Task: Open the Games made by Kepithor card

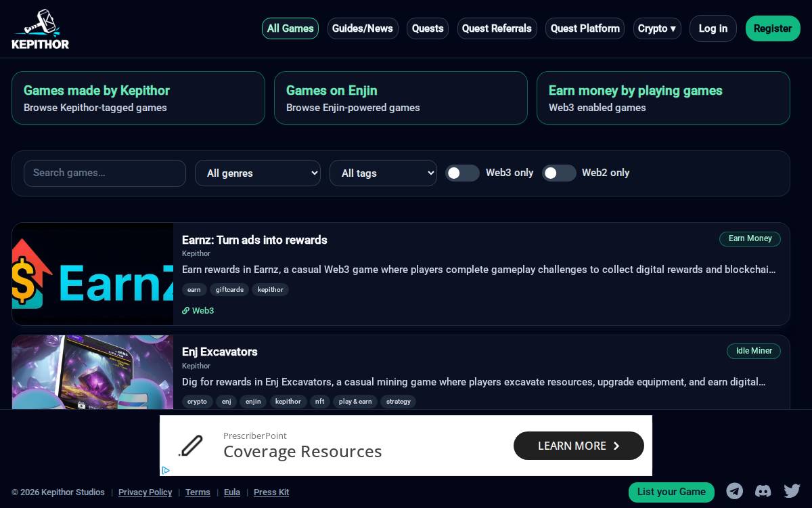Action: (138, 98)
